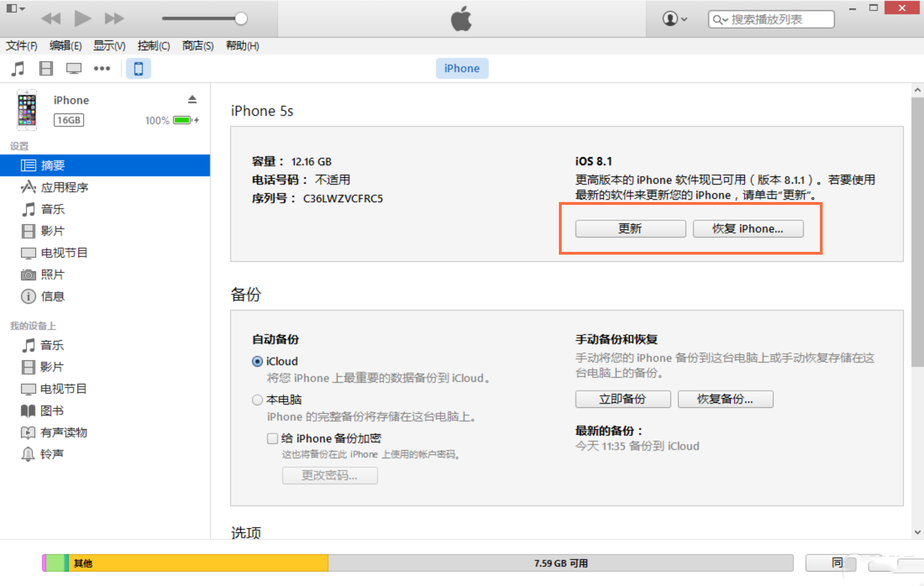Click the 其他 yellow storage segment
The height and width of the screenshot is (586, 924).
[198, 563]
